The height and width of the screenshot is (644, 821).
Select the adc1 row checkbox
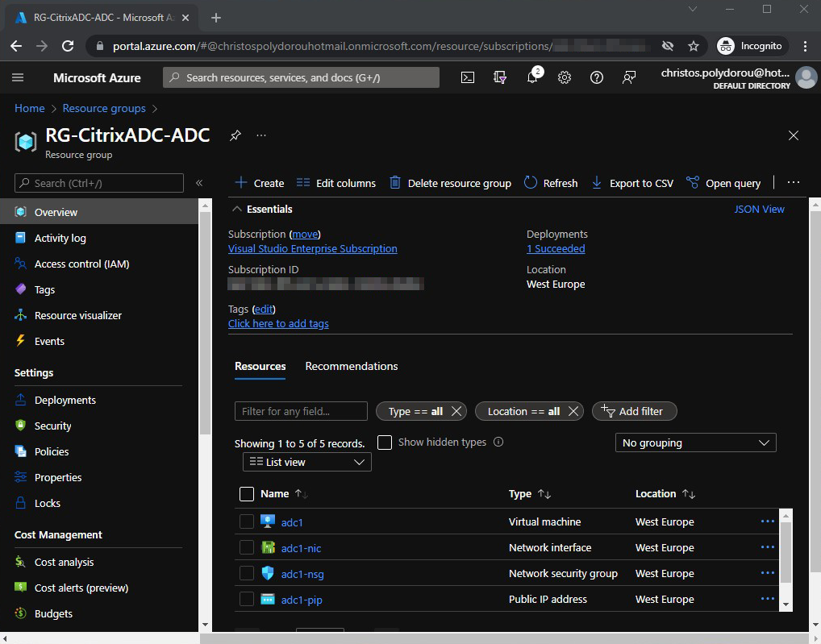click(x=247, y=521)
